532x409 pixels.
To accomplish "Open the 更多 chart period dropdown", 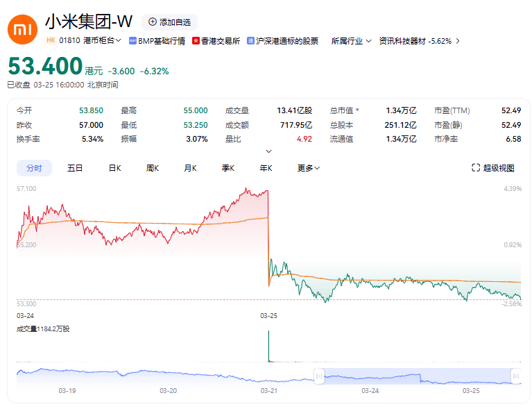I will tap(309, 168).
